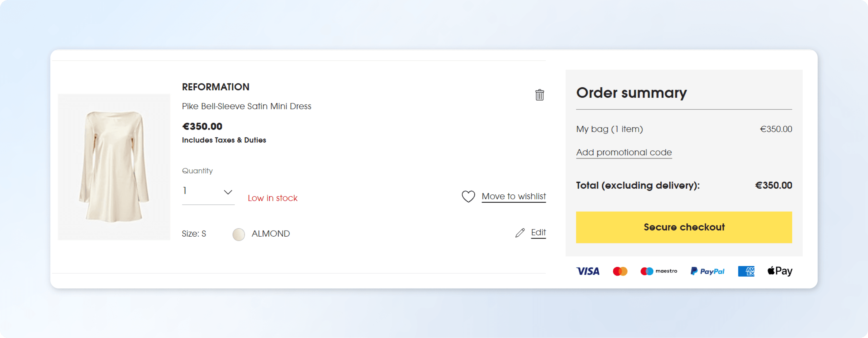The image size is (868, 338).
Task: Click the American Express logo
Action: point(746,271)
